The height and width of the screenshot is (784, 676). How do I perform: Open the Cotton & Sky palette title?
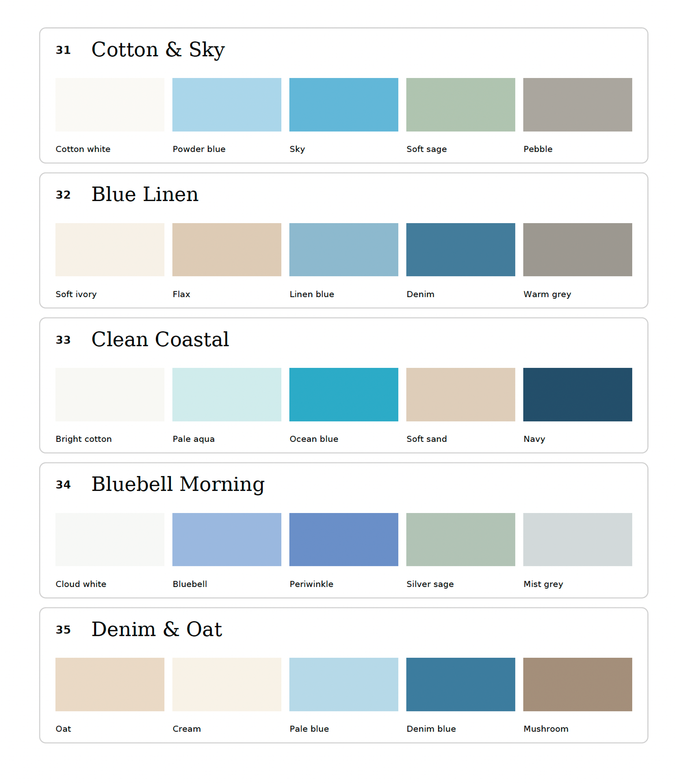pyautogui.click(x=158, y=50)
